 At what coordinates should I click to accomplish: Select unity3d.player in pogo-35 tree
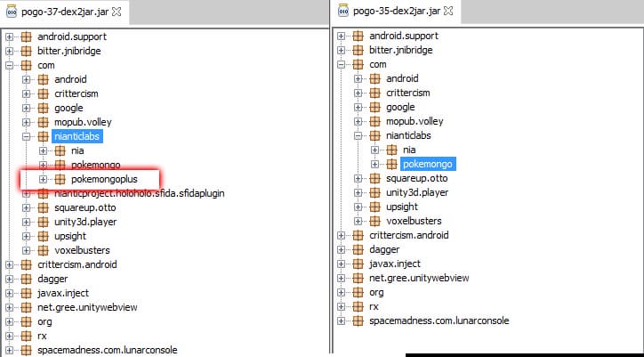(417, 192)
